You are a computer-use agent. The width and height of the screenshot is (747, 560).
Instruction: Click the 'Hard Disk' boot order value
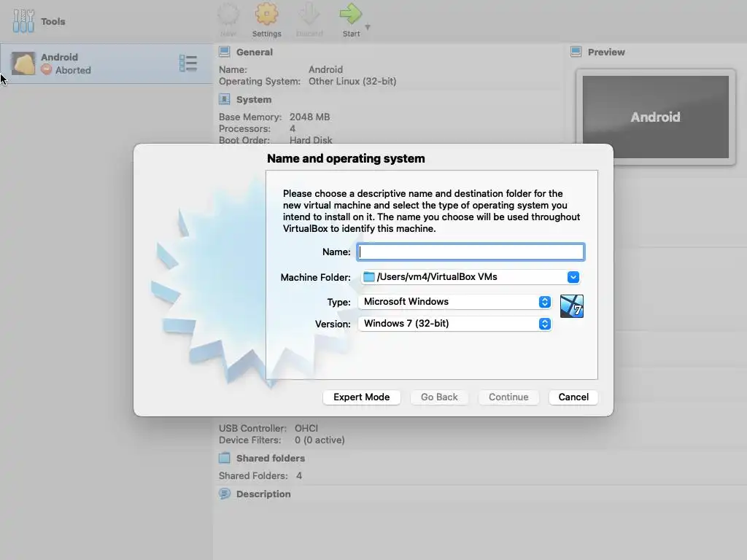311,140
